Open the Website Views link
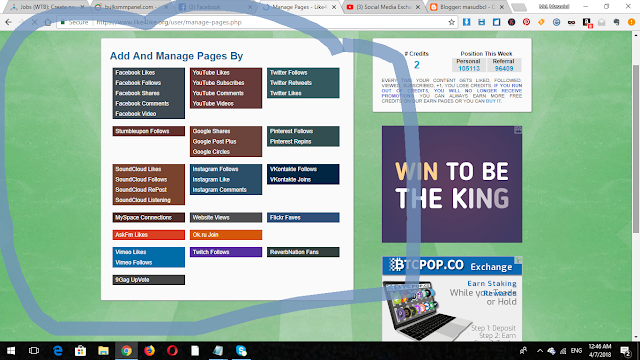Screen dimensions: 640x360 (x=211, y=218)
